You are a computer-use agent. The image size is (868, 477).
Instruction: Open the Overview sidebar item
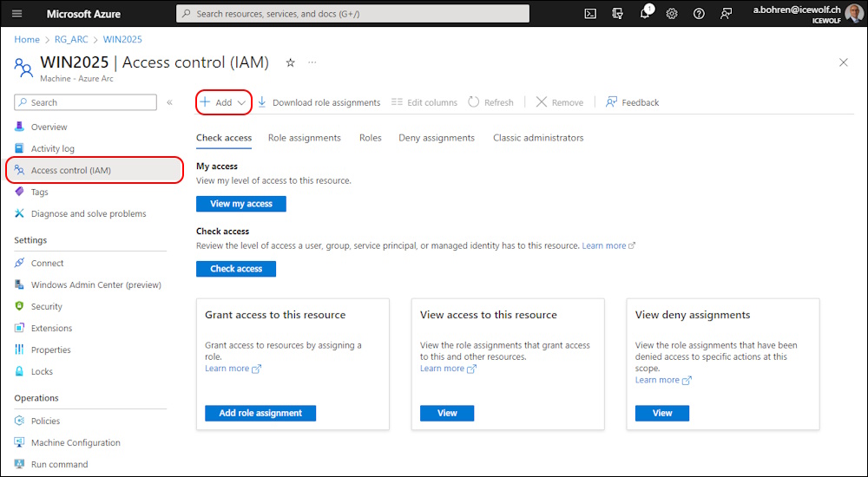(49, 127)
